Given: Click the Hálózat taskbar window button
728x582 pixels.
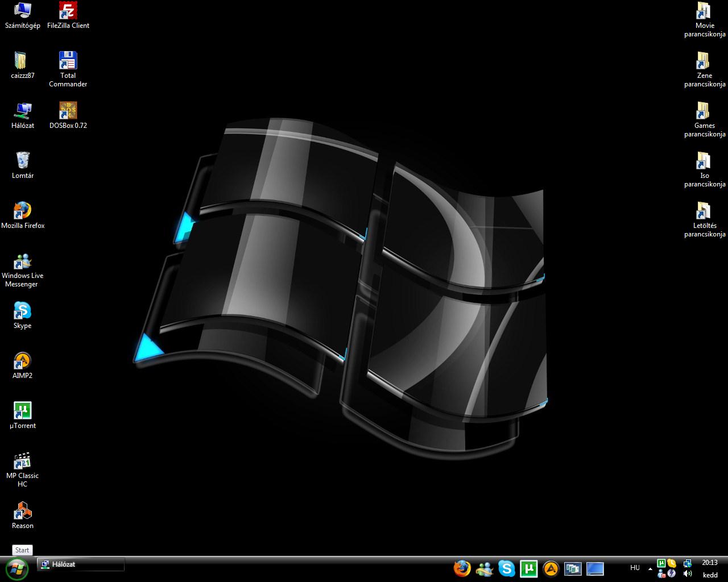Looking at the screenshot, I should (81, 564).
